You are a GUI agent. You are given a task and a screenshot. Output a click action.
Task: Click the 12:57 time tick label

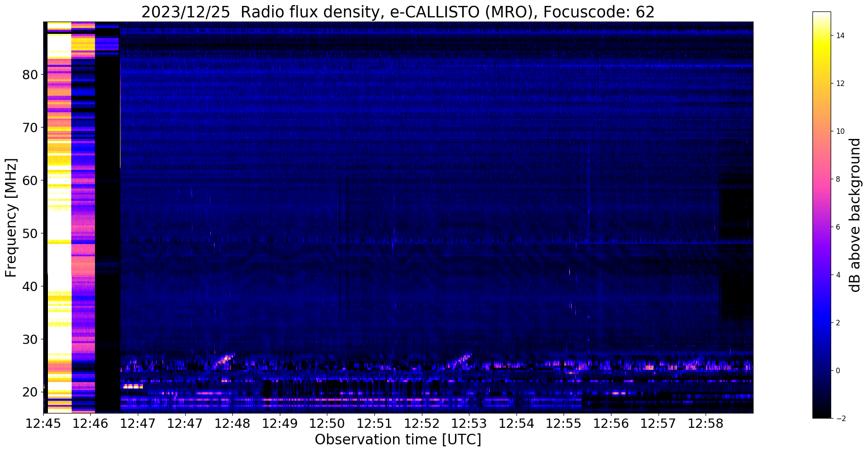pyautogui.click(x=658, y=424)
